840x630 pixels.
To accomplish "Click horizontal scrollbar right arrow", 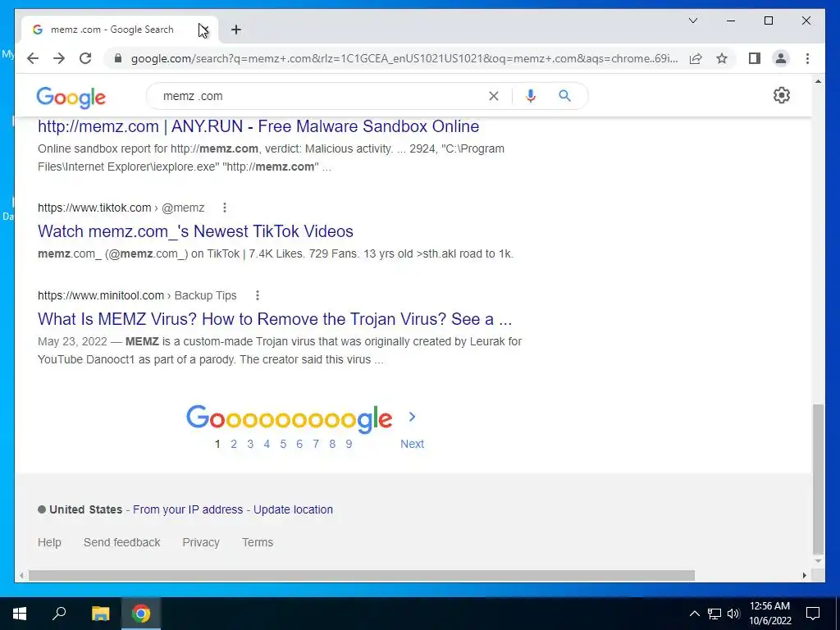I will [x=804, y=575].
